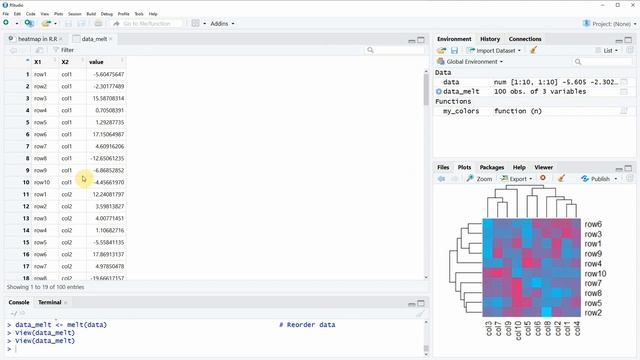
Task: Click the Open File folder icon
Action: (46, 24)
